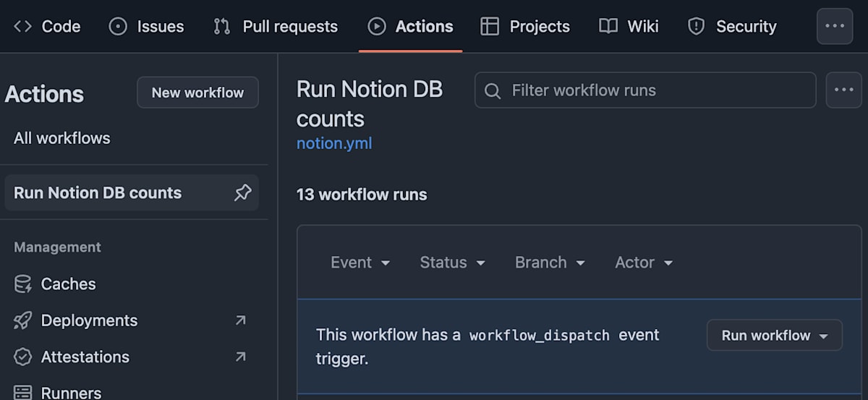
Task: Focus the Filter workflow runs field
Action: point(645,90)
